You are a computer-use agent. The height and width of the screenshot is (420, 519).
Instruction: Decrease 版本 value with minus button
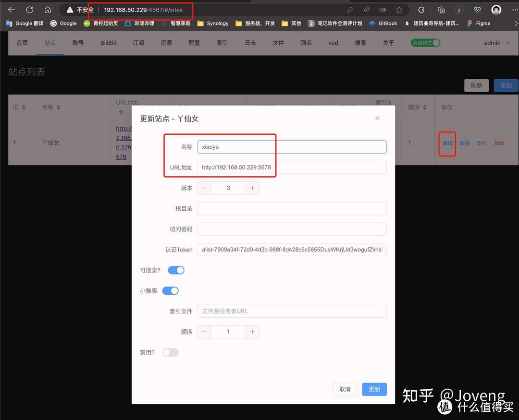pos(204,188)
